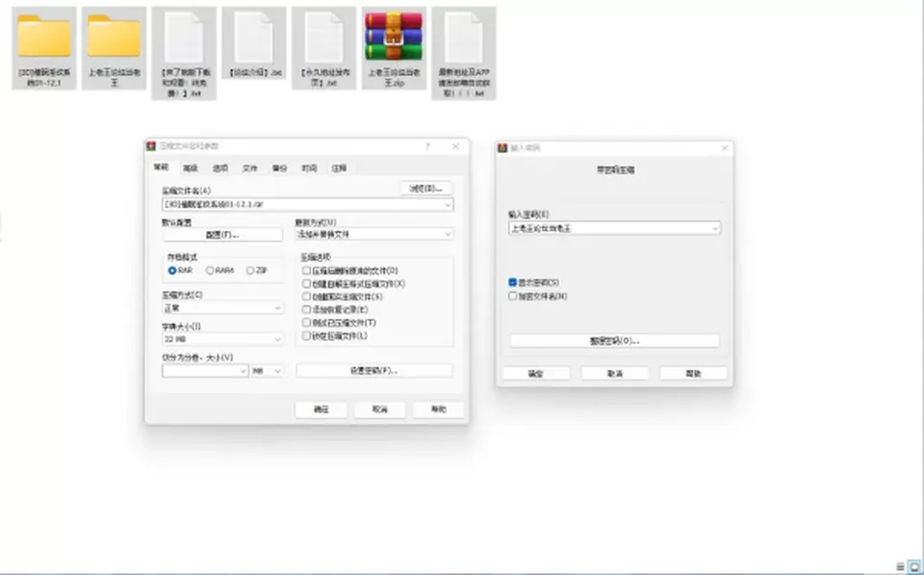The height and width of the screenshot is (575, 924).
Task: Switch to the 注释 (Comment) tab
Action: pyautogui.click(x=339, y=169)
